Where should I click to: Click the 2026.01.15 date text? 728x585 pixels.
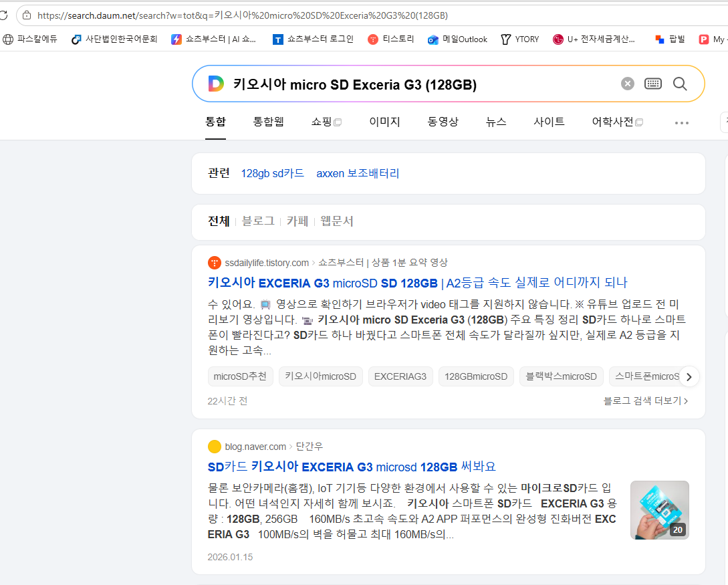230,557
